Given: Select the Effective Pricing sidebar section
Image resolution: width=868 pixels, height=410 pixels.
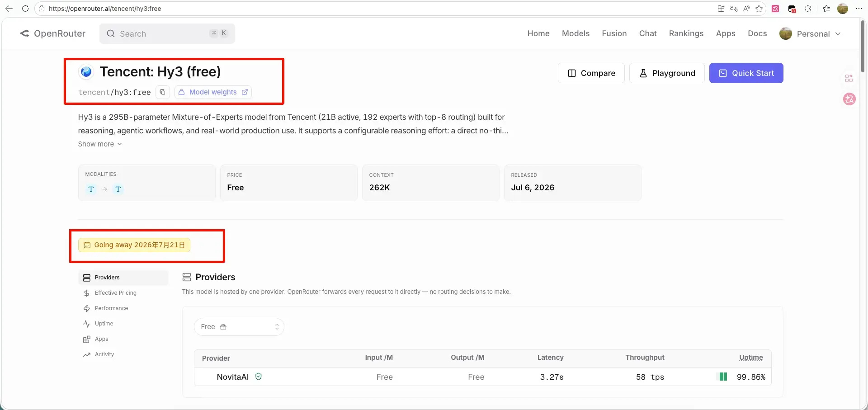Looking at the screenshot, I should (x=123, y=293).
